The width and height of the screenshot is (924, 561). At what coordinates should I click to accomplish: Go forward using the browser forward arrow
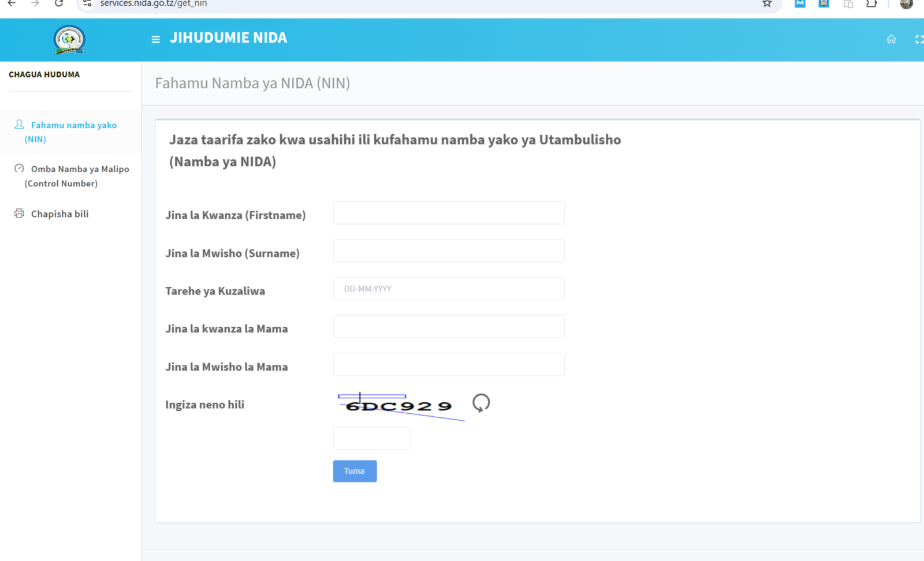(x=35, y=3)
